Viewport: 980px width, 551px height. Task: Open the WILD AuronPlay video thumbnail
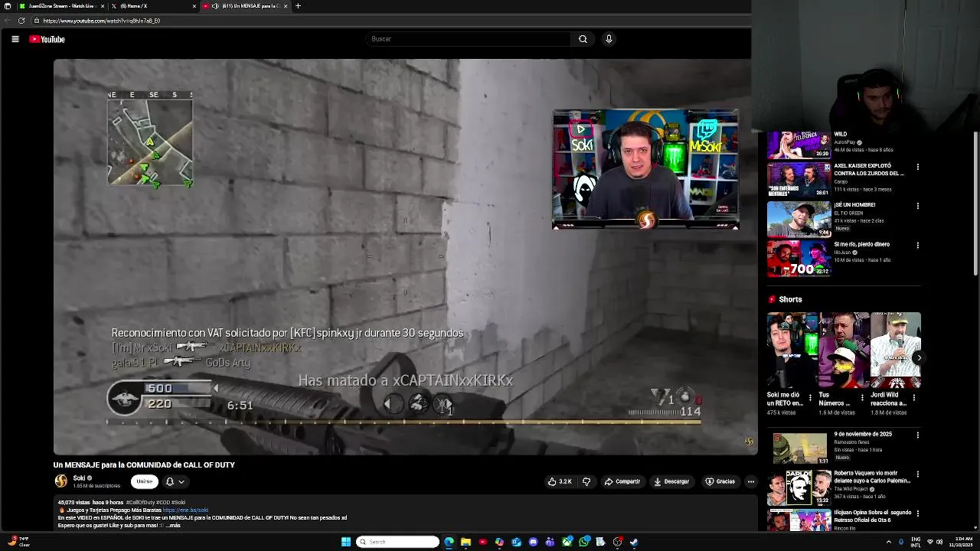[x=799, y=144]
